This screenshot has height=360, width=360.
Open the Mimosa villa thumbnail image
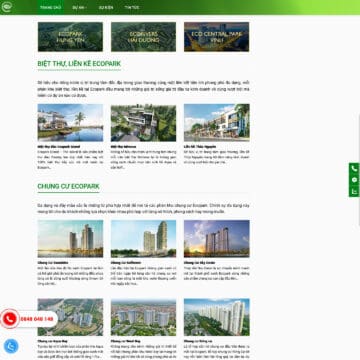point(143,123)
